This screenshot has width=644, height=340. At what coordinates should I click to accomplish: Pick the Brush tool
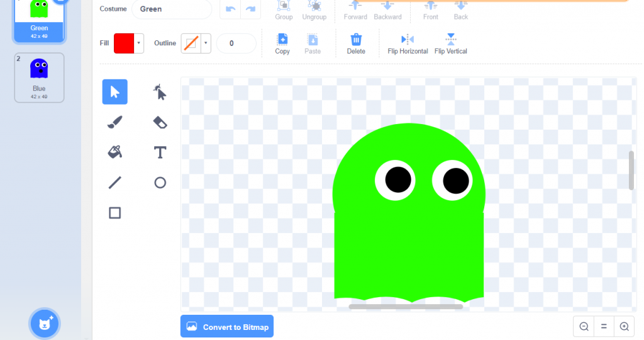click(114, 122)
